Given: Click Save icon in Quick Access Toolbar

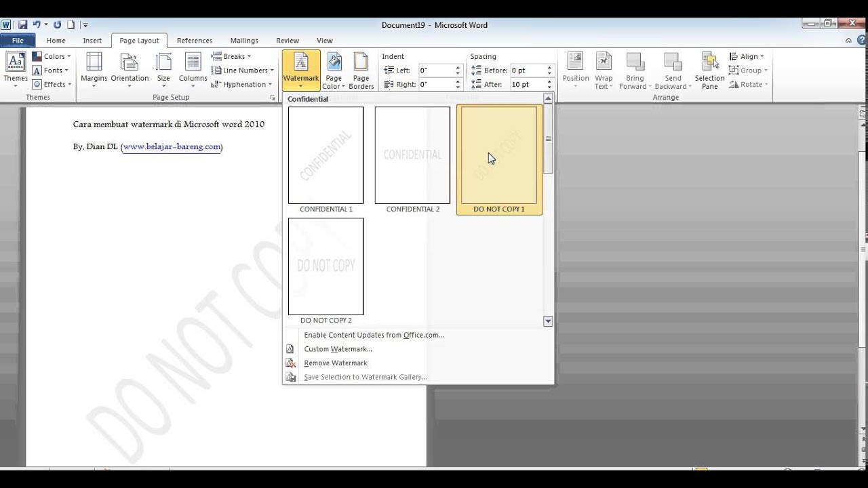Looking at the screenshot, I should 22,24.
